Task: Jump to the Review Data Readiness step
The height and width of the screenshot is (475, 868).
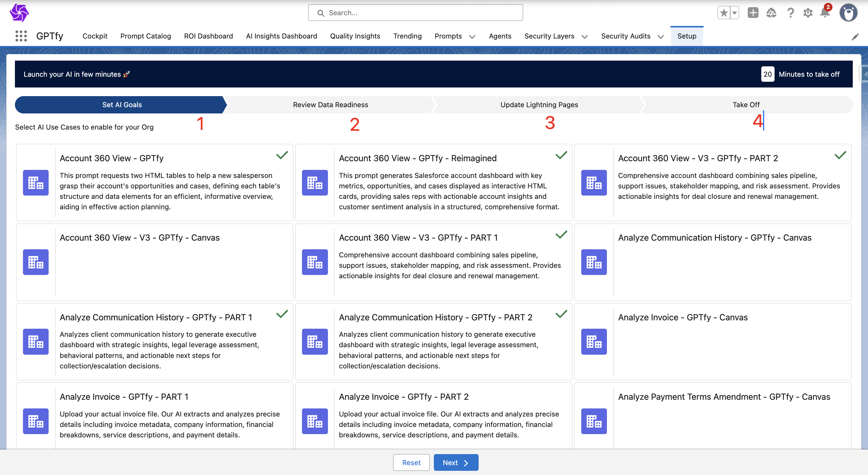Action: point(330,104)
